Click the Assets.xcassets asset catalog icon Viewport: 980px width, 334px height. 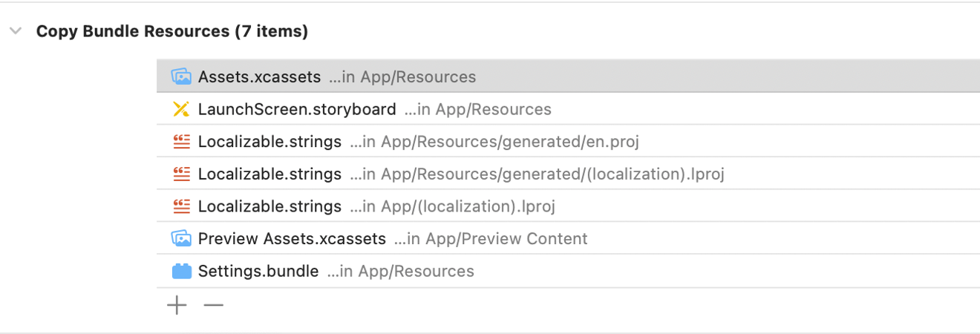[181, 76]
